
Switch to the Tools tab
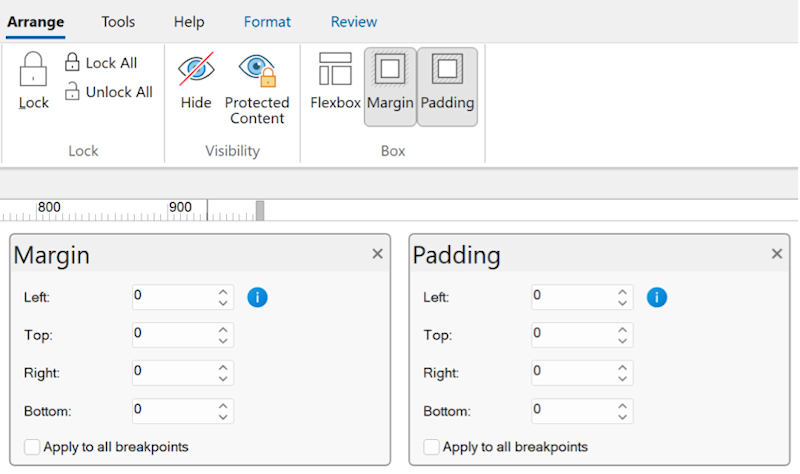[118, 21]
